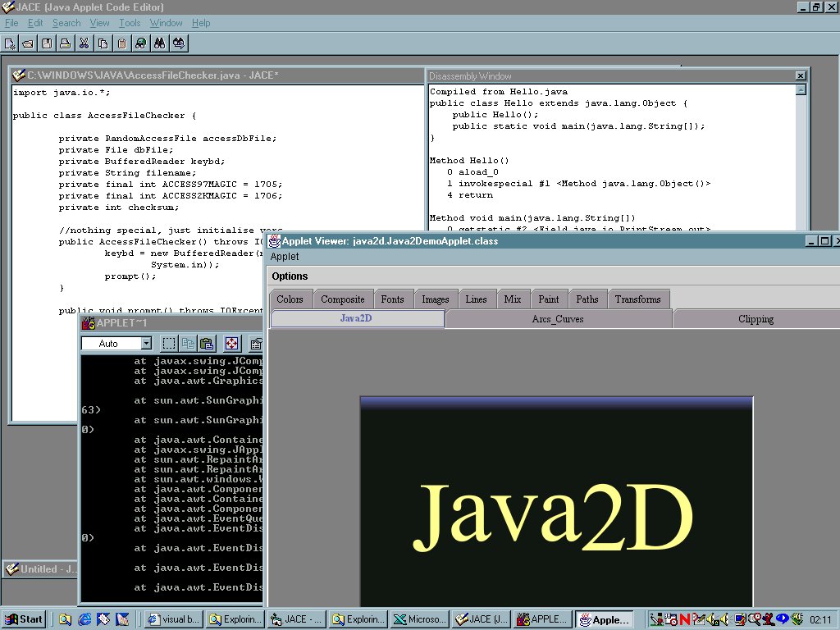
Task: Cut selection using the scissors icon
Action: click(x=84, y=43)
